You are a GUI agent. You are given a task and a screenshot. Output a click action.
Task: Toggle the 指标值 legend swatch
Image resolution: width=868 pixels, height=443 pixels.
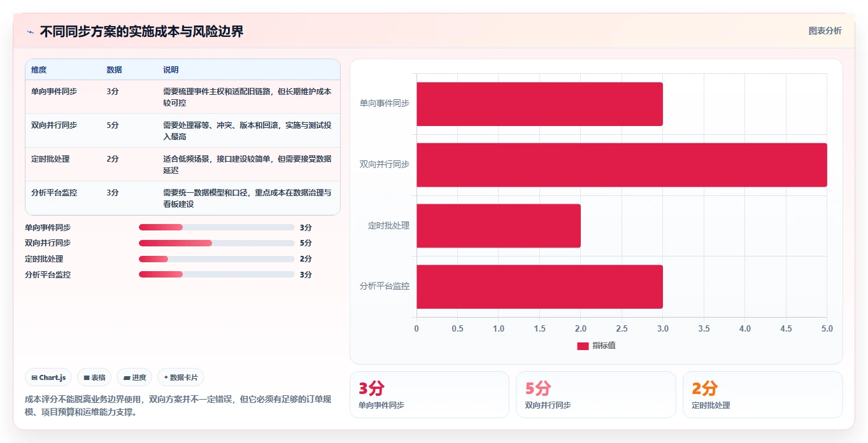tap(583, 346)
